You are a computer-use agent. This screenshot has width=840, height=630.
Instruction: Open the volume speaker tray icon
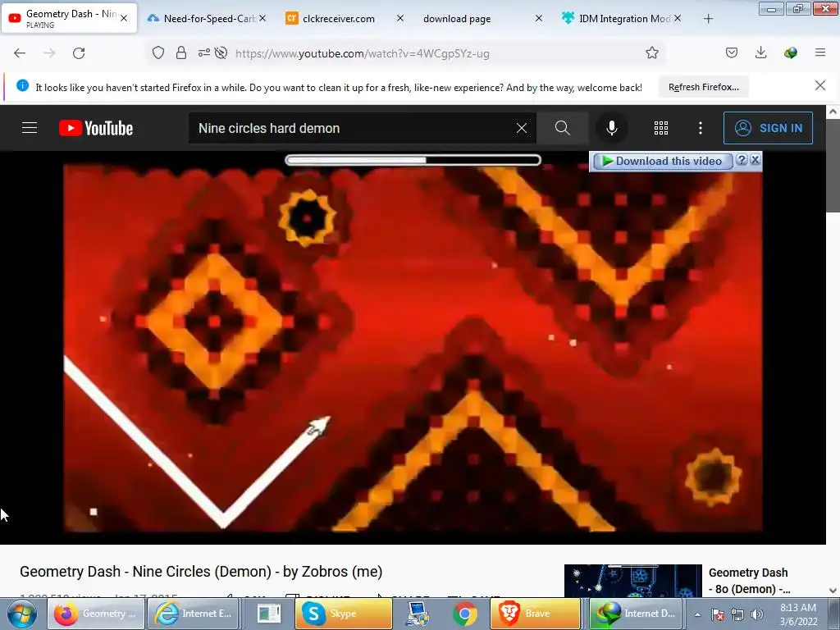coord(756,614)
